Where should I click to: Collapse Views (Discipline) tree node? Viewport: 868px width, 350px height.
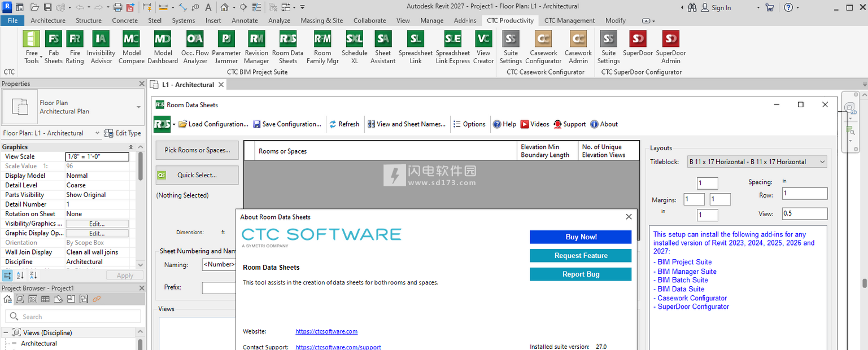coord(6,333)
